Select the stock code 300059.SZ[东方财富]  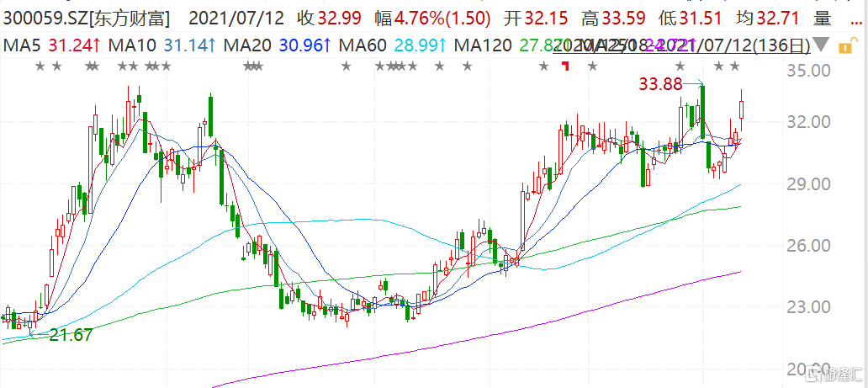pos(88,19)
